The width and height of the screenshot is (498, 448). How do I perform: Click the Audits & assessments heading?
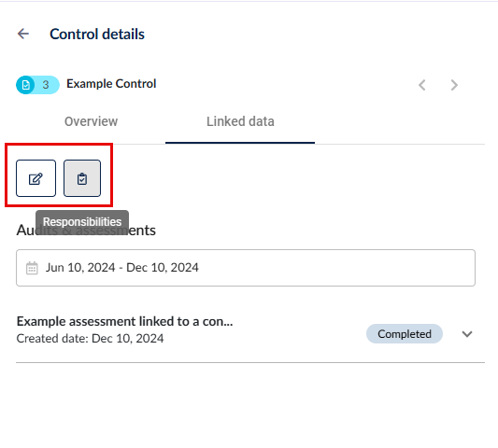(86, 231)
